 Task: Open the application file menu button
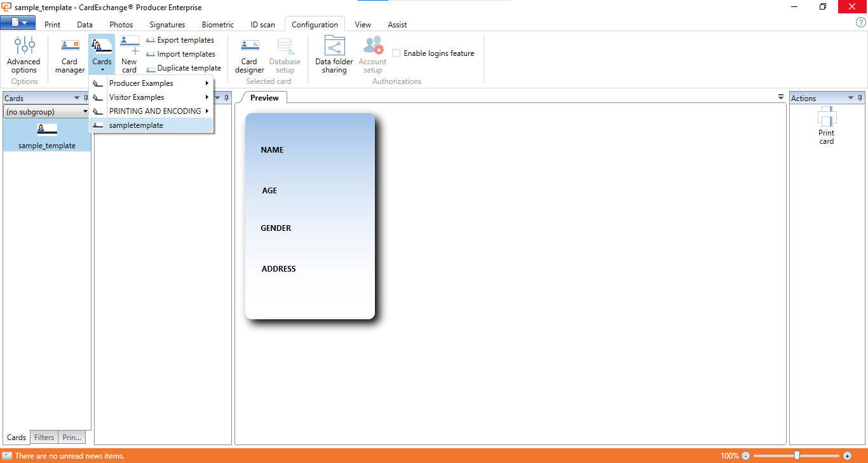pyautogui.click(x=18, y=23)
